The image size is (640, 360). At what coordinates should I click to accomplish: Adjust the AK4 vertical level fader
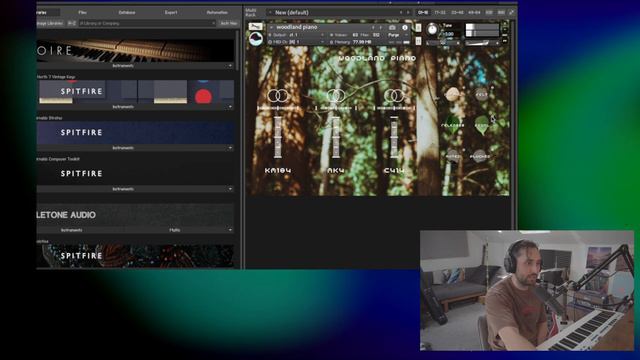[336, 137]
